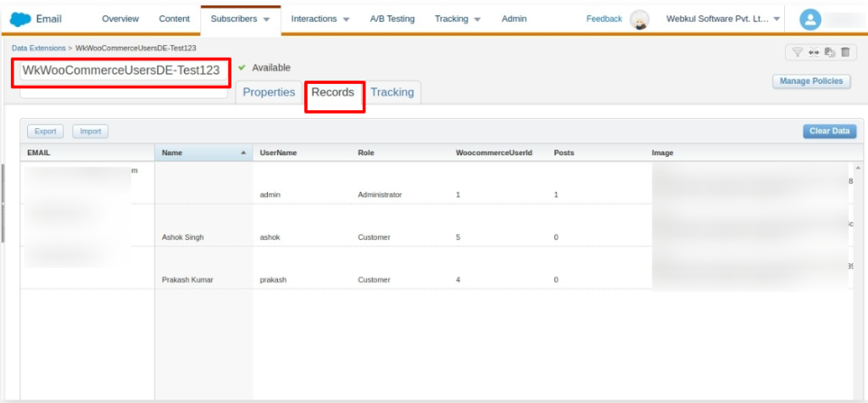868x403 pixels.
Task: Click the filter funnel icon
Action: tap(797, 53)
